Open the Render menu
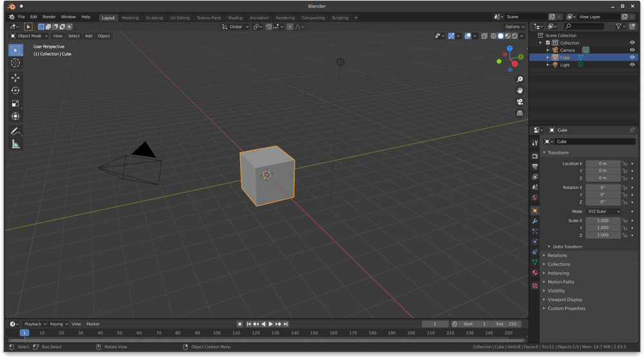This screenshot has height=357, width=644. 49,17
